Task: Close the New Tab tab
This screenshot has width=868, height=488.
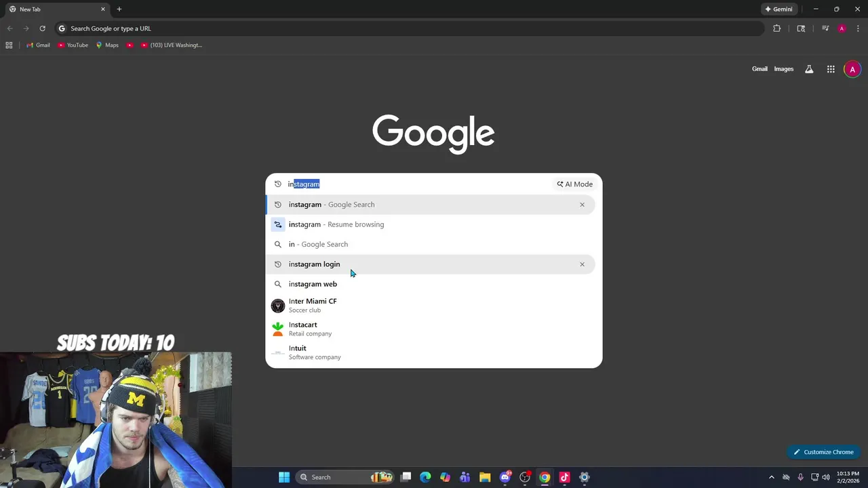Action: tap(103, 9)
